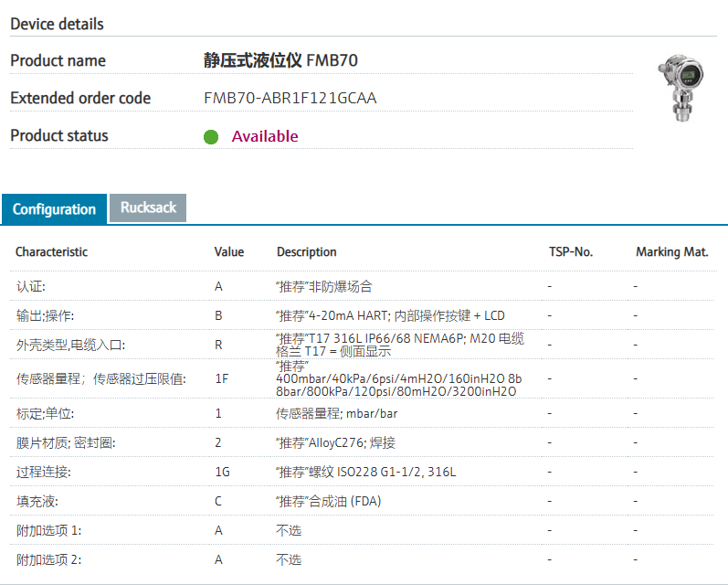The height and width of the screenshot is (585, 728).
Task: Click the Device details heading
Action: (x=57, y=24)
